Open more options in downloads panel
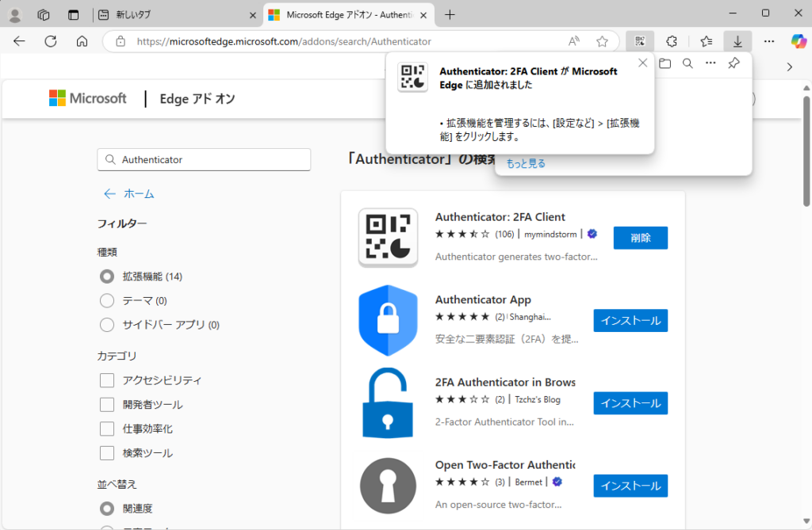The image size is (812, 530). coord(710,63)
